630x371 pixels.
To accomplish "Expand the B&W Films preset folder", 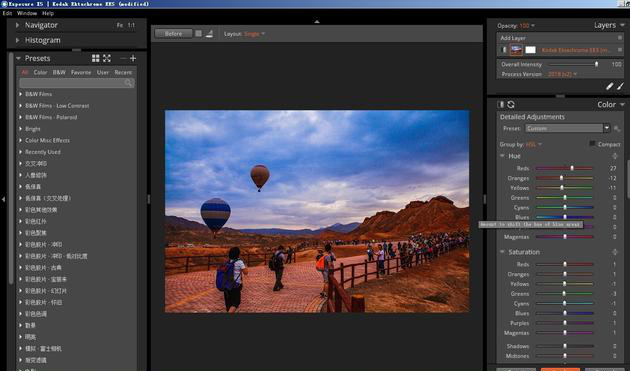I will point(20,94).
